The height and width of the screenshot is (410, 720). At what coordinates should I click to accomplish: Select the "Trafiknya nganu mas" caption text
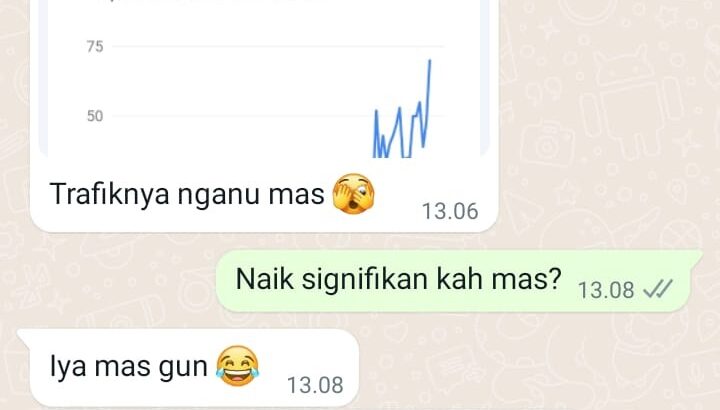point(187,194)
